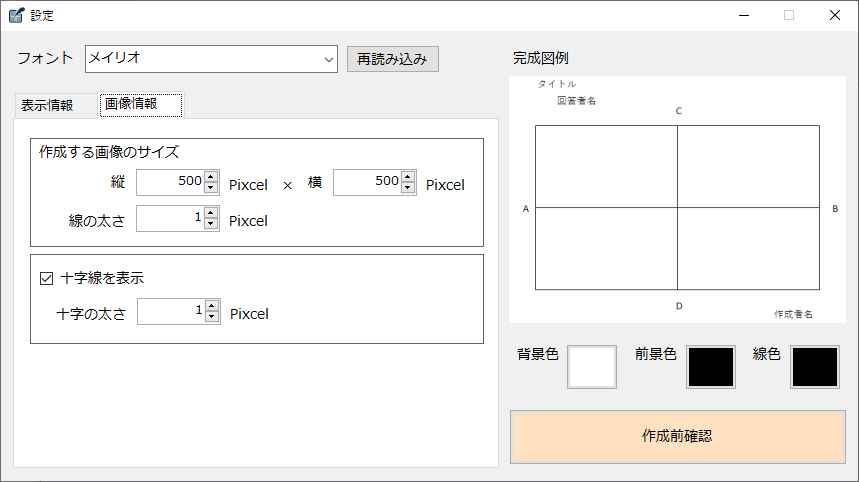Pick the 背景色 white color swatch

[592, 366]
